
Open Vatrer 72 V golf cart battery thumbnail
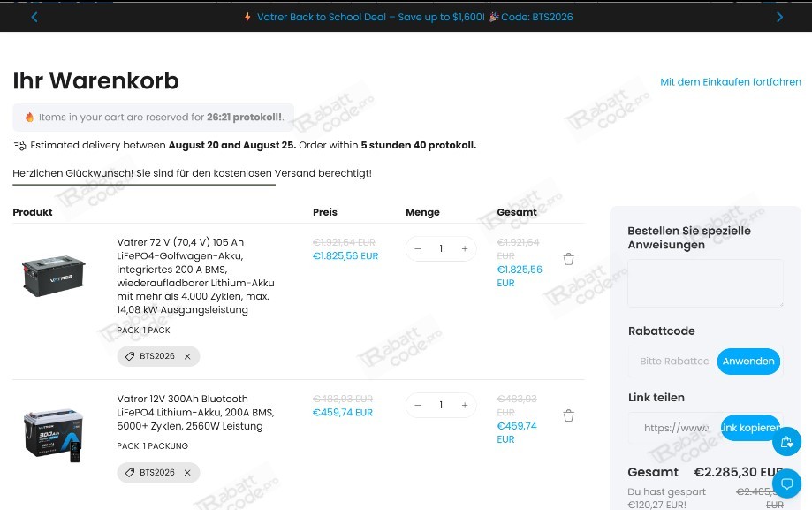(53, 276)
